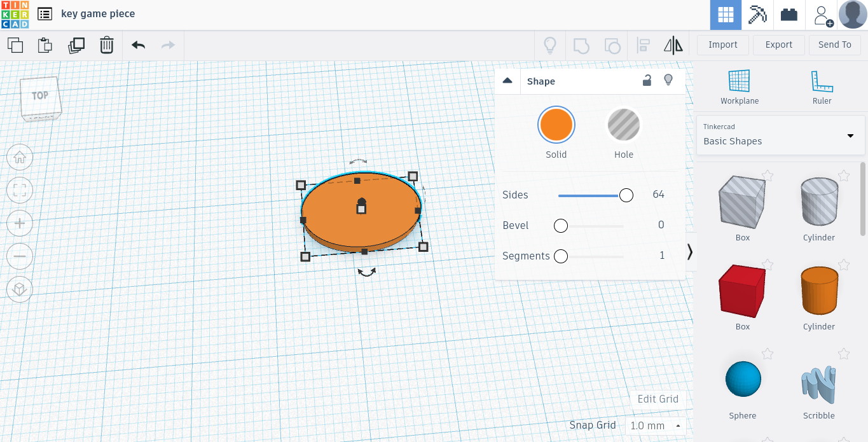Toggle the shape lock icon
Screen dimensions: 868x442
[647, 80]
